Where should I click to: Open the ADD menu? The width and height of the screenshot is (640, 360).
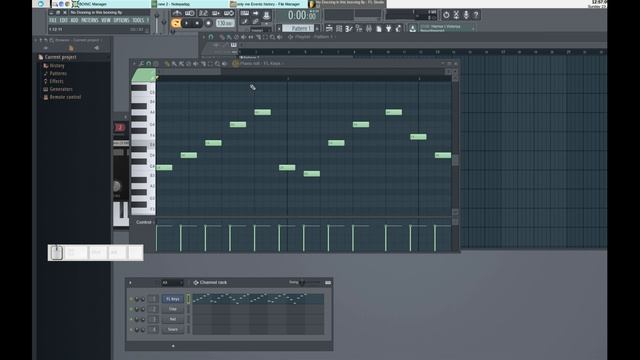(74, 20)
